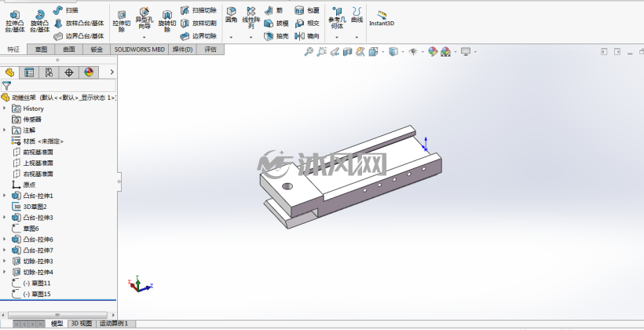The height and width of the screenshot is (330, 644).
Task: Click the 扫描 sweep tool
Action: click(x=66, y=10)
